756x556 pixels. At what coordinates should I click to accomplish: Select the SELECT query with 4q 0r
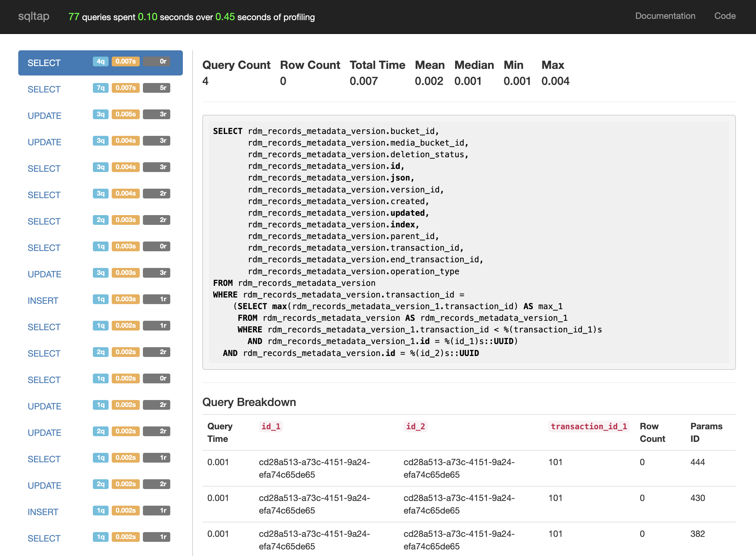pyautogui.click(x=100, y=63)
